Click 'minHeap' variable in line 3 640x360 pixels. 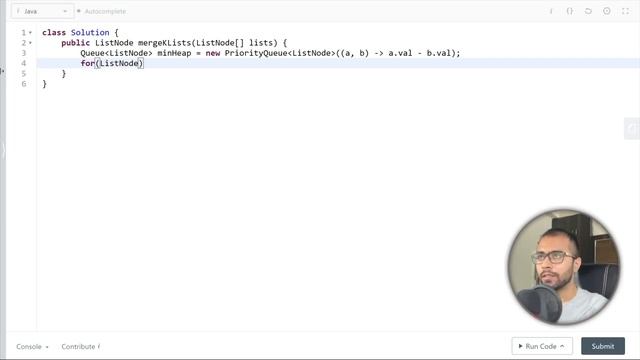[x=174, y=53]
